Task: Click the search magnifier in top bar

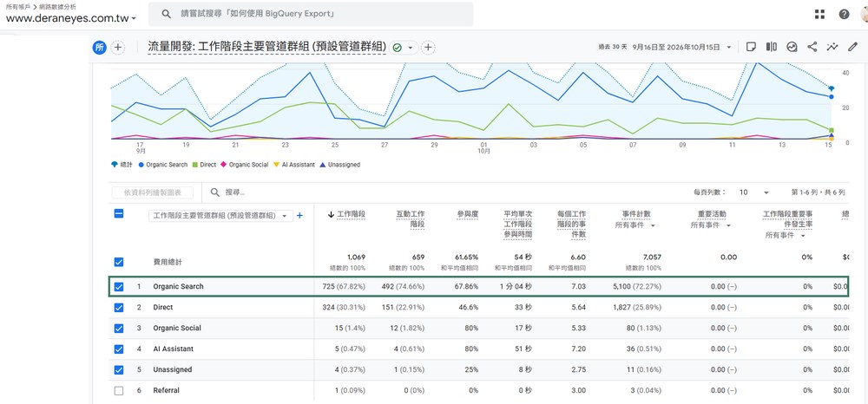Action: pos(166,14)
